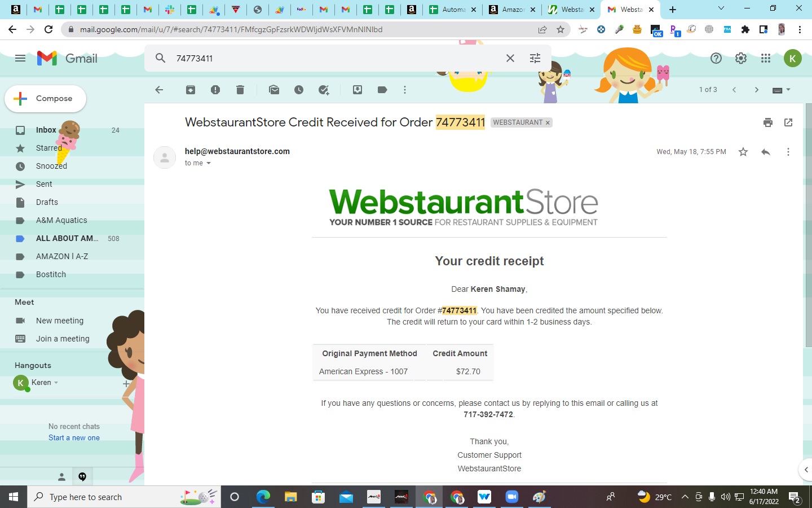Print all using printer icon
Viewport: 812px width, 508px height.
(x=768, y=122)
